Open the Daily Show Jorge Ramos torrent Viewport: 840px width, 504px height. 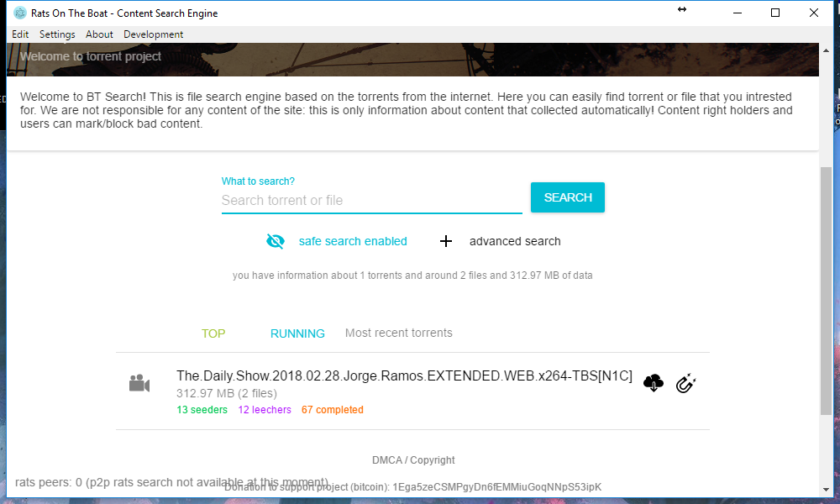[404, 376]
